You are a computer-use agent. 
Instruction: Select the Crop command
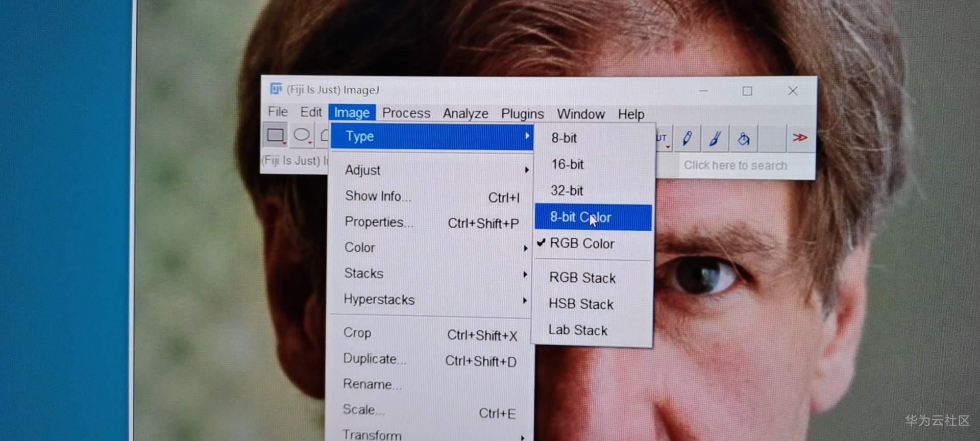pos(429,333)
